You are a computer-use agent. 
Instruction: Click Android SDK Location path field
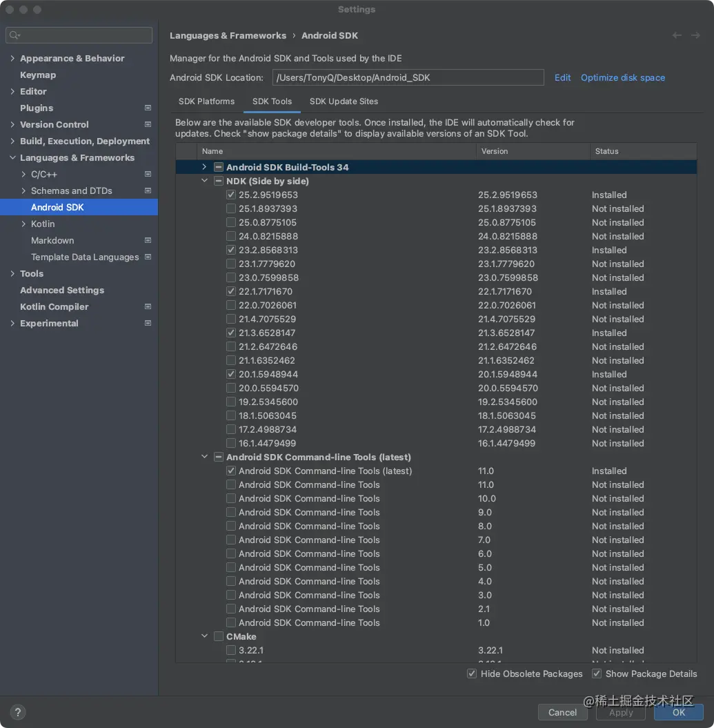point(408,77)
